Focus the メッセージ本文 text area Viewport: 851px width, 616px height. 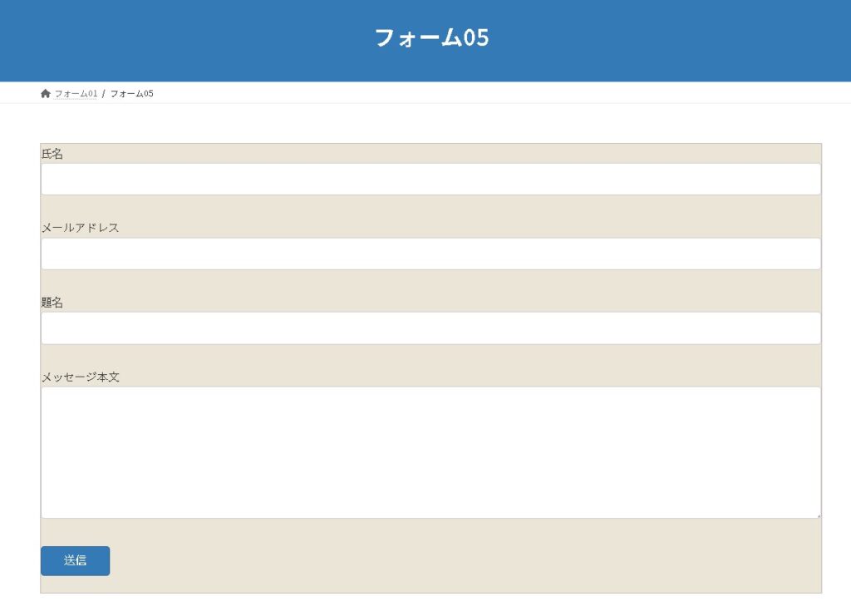(x=430, y=452)
